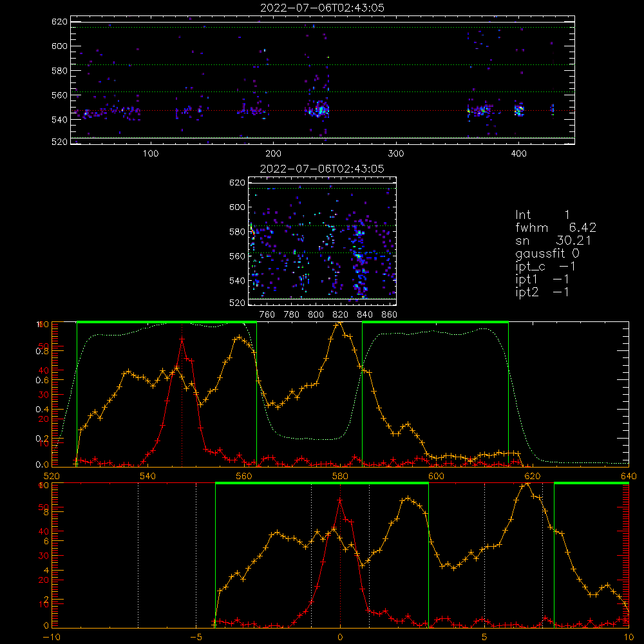Click x-axis label 580 on profile plot

click(340, 476)
